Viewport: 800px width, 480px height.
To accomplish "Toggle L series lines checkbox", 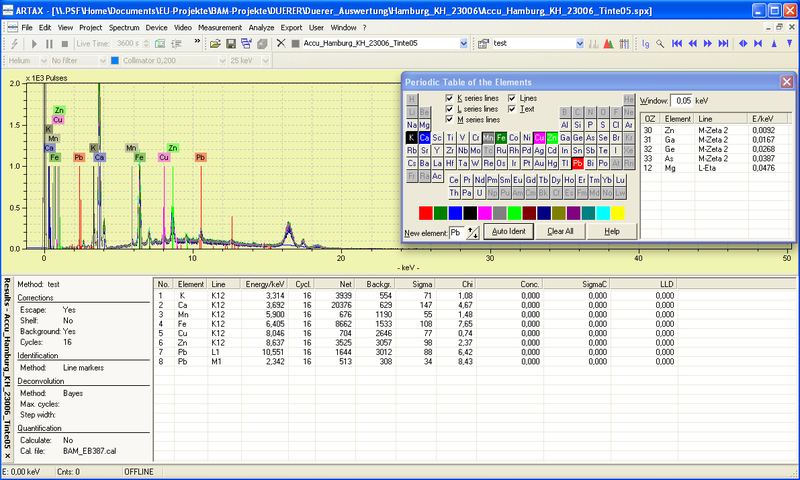I will (449, 109).
